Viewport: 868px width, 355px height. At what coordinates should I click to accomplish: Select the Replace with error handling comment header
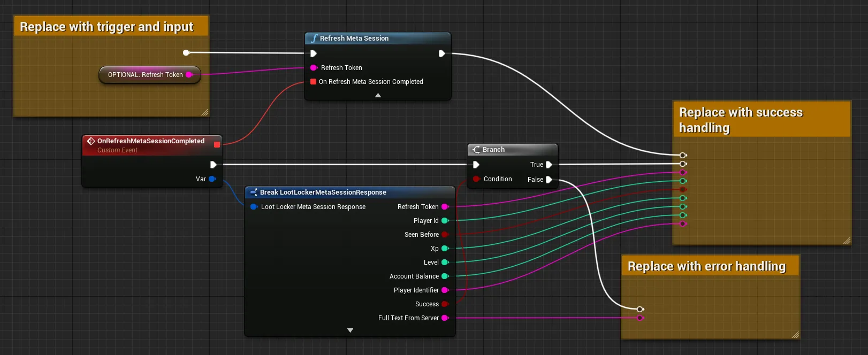[710, 266]
